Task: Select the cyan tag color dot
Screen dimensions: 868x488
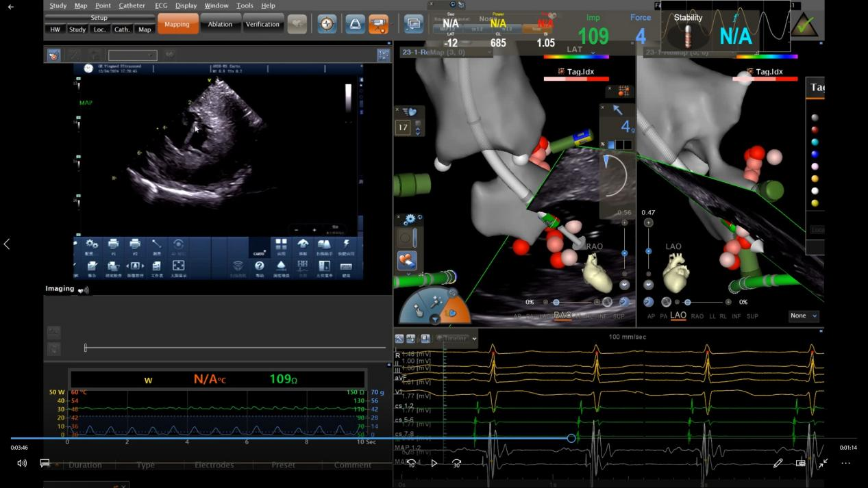Action: (815, 142)
